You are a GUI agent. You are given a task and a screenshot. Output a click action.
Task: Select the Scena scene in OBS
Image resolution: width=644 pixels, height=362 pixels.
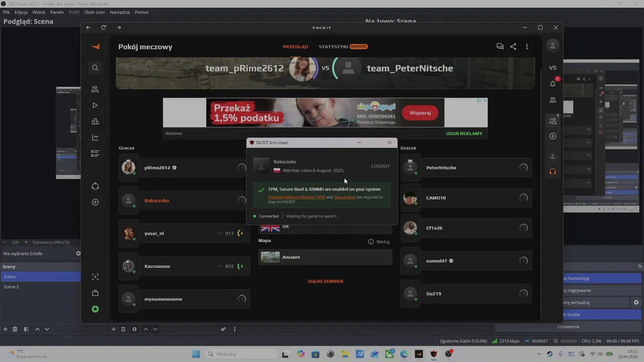[x=40, y=277]
